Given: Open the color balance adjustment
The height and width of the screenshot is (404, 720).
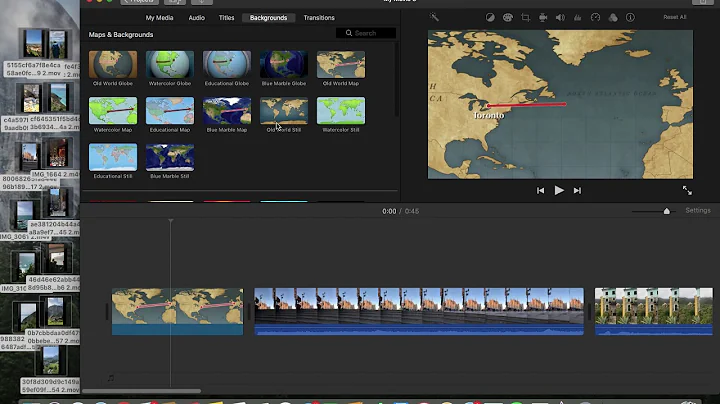Looking at the screenshot, I should (490, 17).
